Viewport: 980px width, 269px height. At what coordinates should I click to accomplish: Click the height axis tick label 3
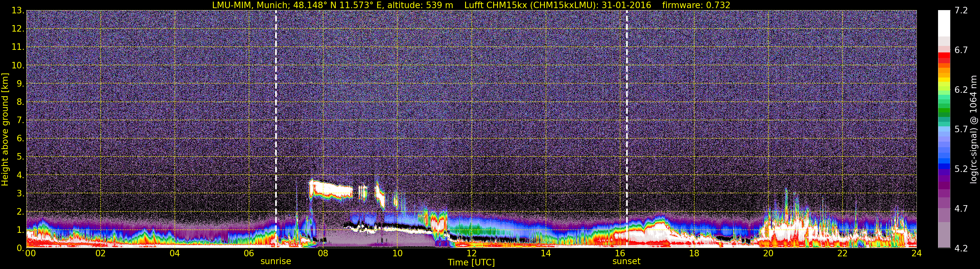click(x=20, y=193)
